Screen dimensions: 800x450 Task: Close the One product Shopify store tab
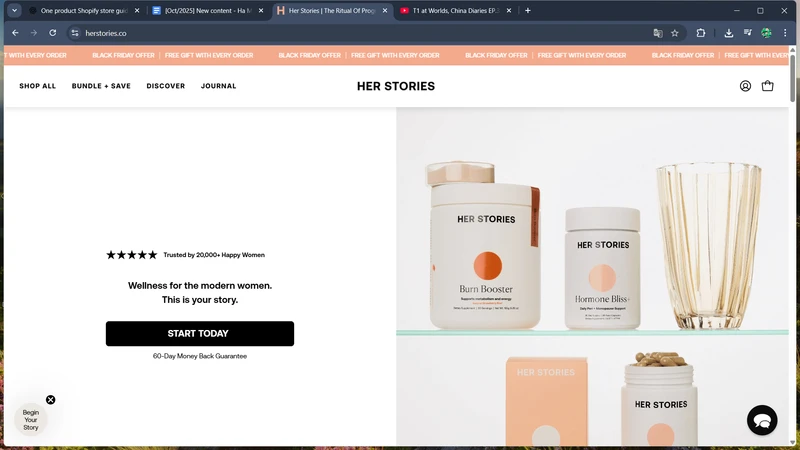click(137, 10)
